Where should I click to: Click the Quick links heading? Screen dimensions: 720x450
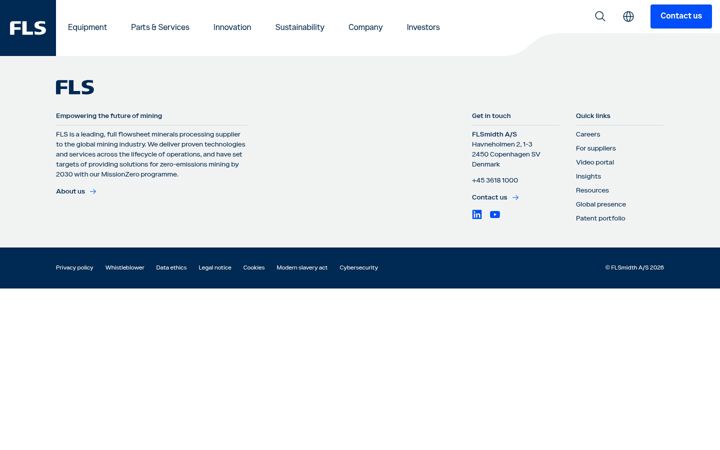[593, 116]
